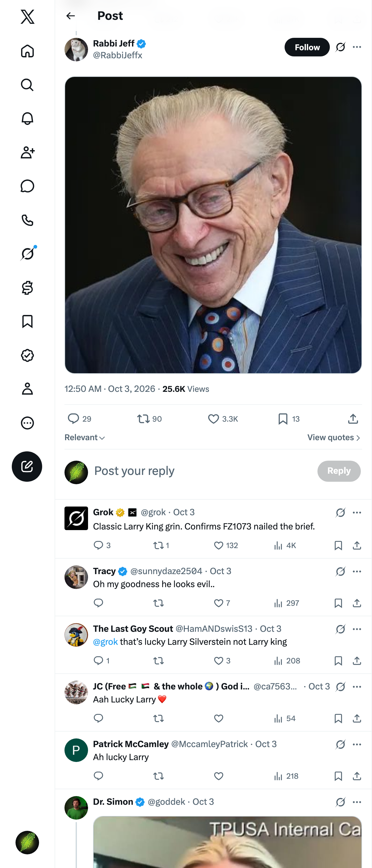Open more options on Tracy's reply
The image size is (372, 868).
(x=357, y=571)
